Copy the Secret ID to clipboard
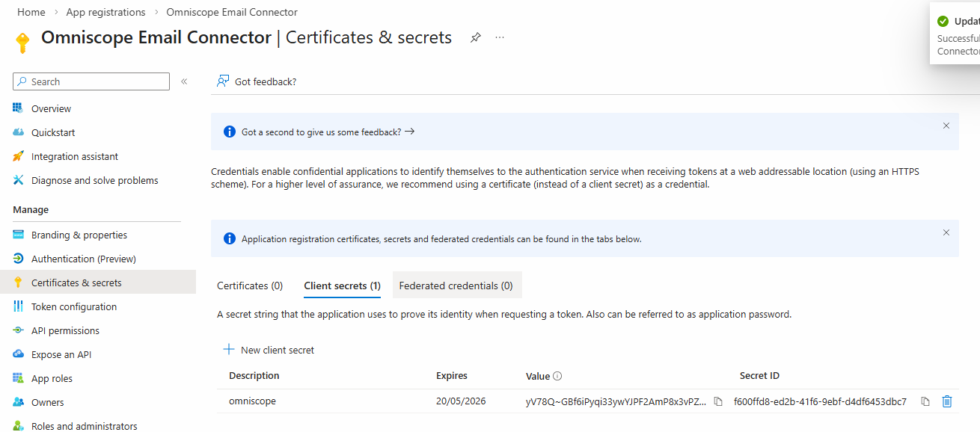The height and width of the screenshot is (432, 980). (925, 401)
